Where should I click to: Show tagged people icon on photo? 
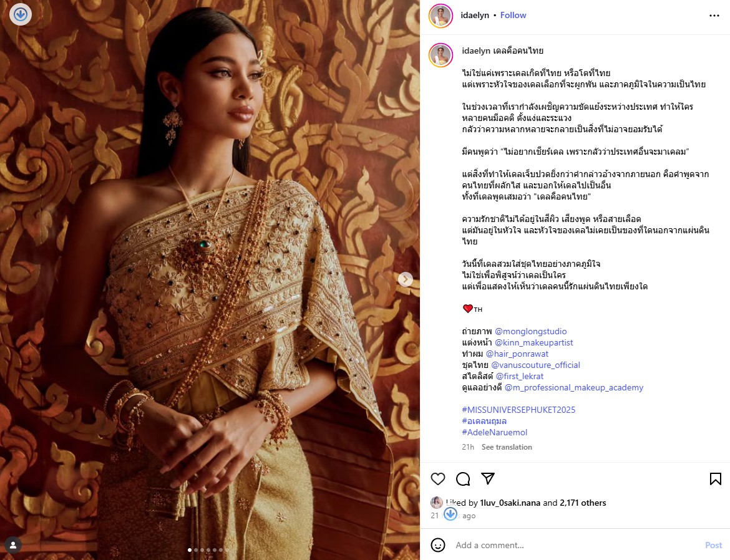[x=13, y=544]
